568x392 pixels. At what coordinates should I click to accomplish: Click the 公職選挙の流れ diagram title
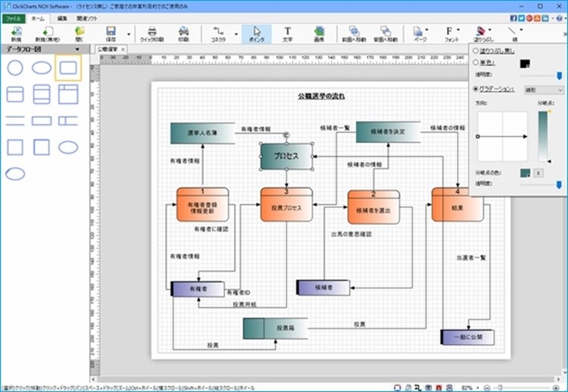click(x=321, y=96)
